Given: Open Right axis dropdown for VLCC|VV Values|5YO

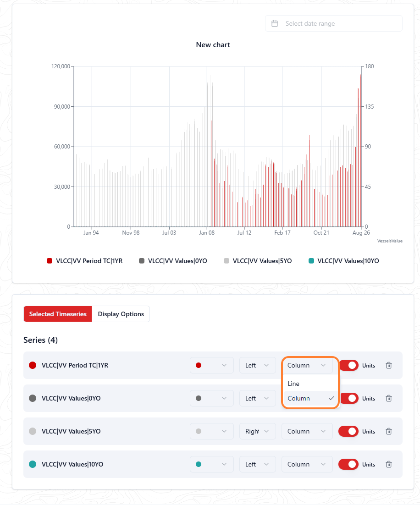Looking at the screenshot, I should 258,431.
